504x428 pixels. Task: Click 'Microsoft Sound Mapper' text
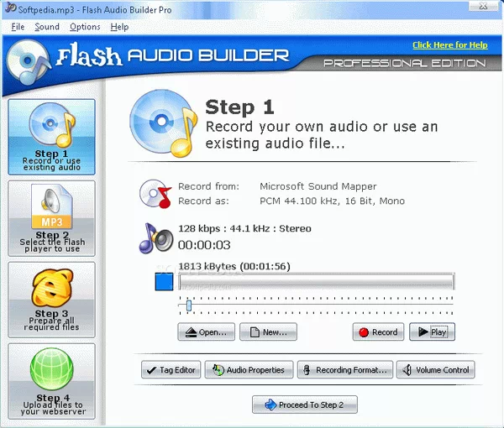(x=318, y=186)
